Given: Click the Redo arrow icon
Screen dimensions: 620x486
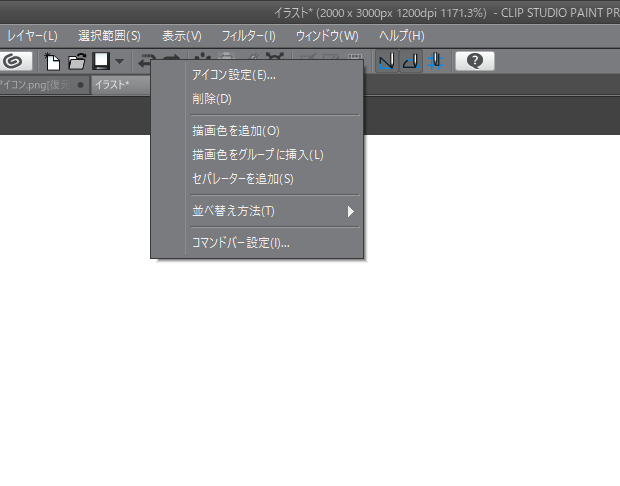Looking at the screenshot, I should click(x=172, y=58).
